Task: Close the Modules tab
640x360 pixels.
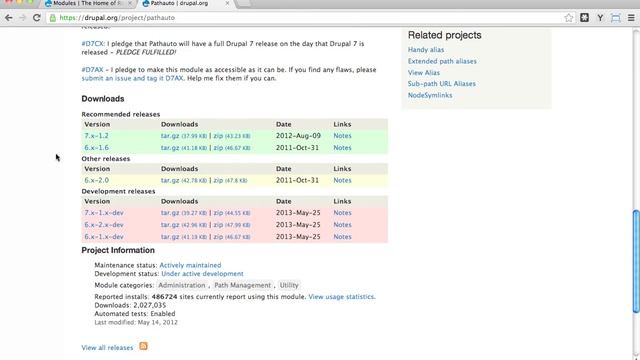Action: (130, 3)
